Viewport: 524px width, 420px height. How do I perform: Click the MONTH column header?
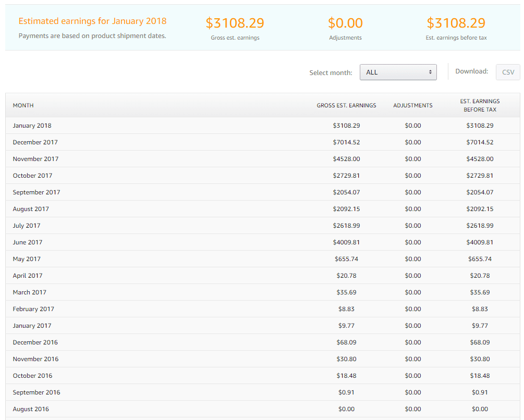tap(23, 105)
